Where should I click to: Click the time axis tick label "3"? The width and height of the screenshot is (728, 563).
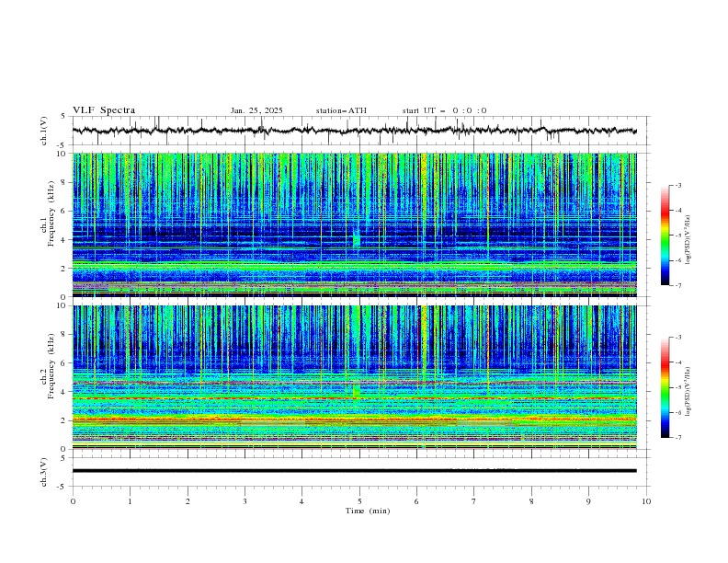click(x=245, y=501)
